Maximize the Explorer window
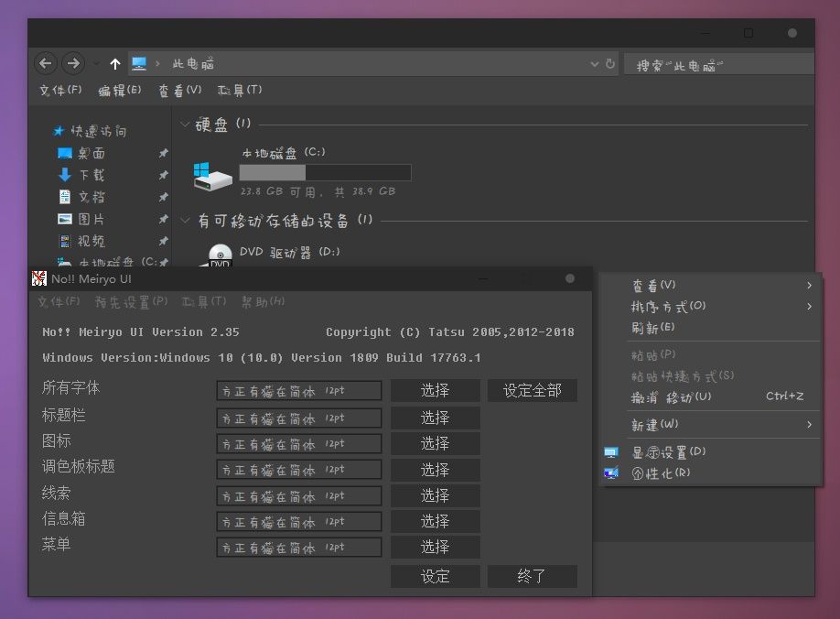Viewport: 840px width, 619px height. click(x=748, y=33)
